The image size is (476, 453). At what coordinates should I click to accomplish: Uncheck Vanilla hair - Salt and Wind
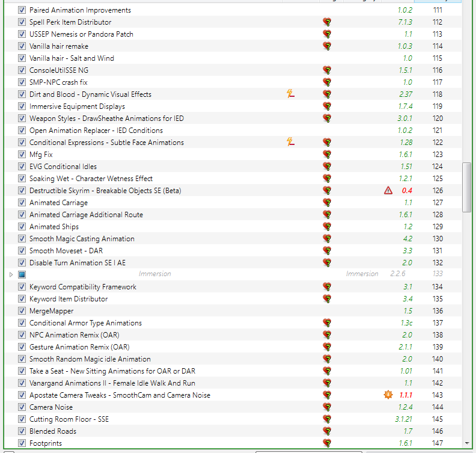pyautogui.click(x=22, y=58)
